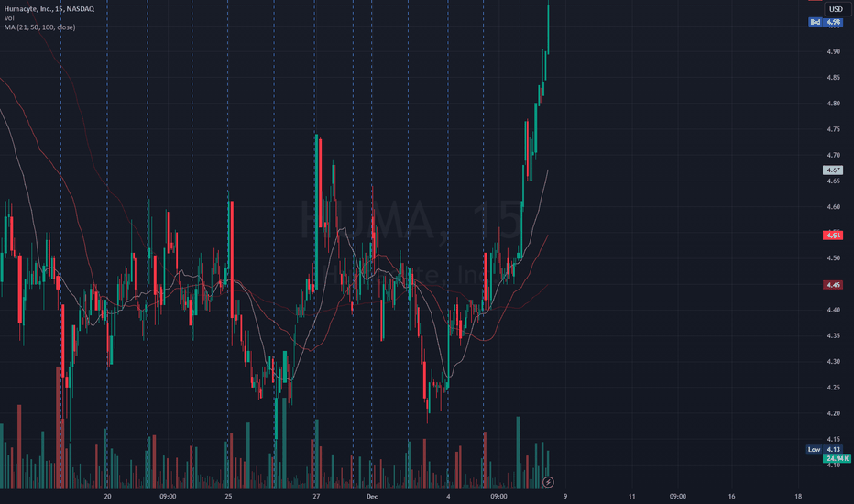Viewport: 854px width, 504px height.
Task: Select the Humacyte, Inc. symbol title
Action: 49,9
